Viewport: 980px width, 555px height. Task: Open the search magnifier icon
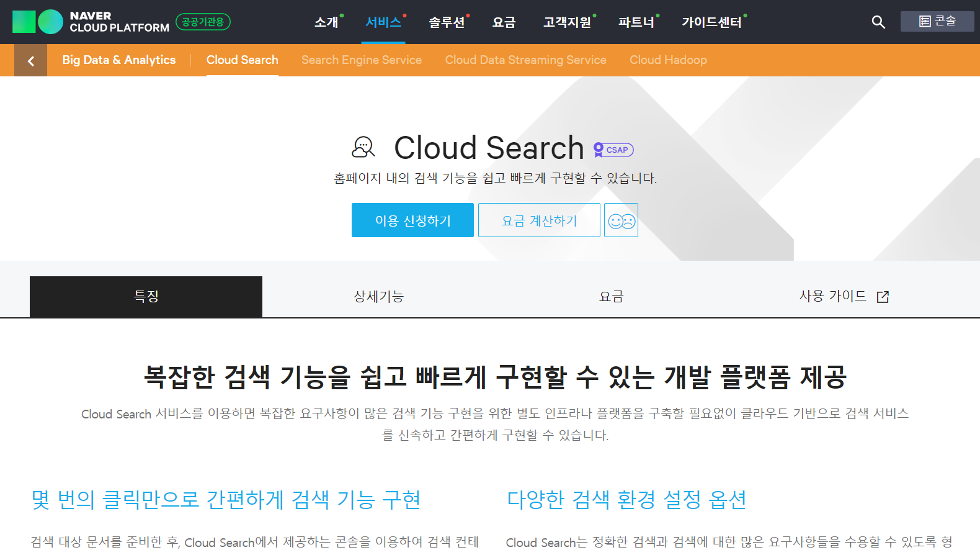pyautogui.click(x=878, y=22)
